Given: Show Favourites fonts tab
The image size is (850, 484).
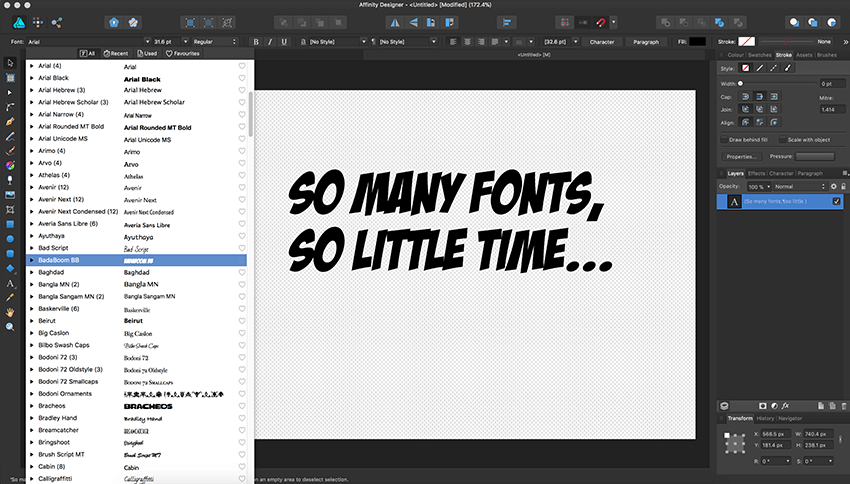Looking at the screenshot, I should point(183,53).
